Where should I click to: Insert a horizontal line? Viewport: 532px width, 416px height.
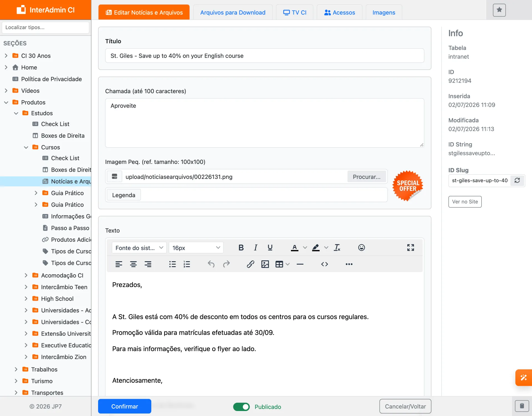[x=300, y=264]
